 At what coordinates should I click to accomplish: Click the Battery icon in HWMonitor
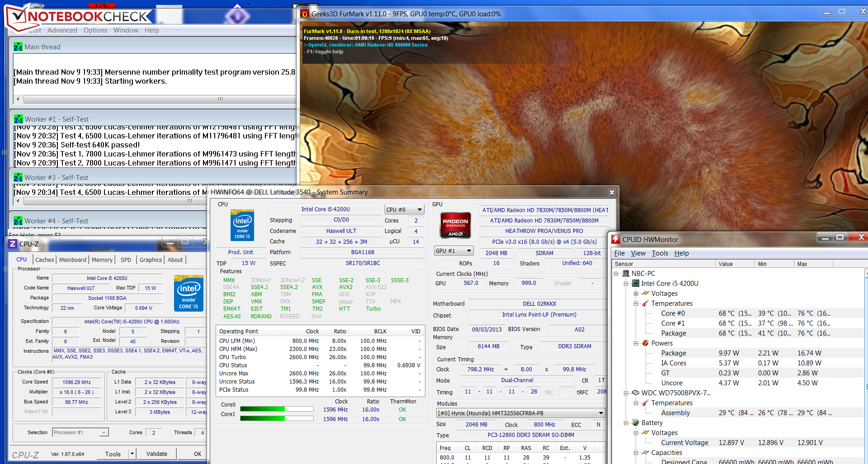pos(636,422)
